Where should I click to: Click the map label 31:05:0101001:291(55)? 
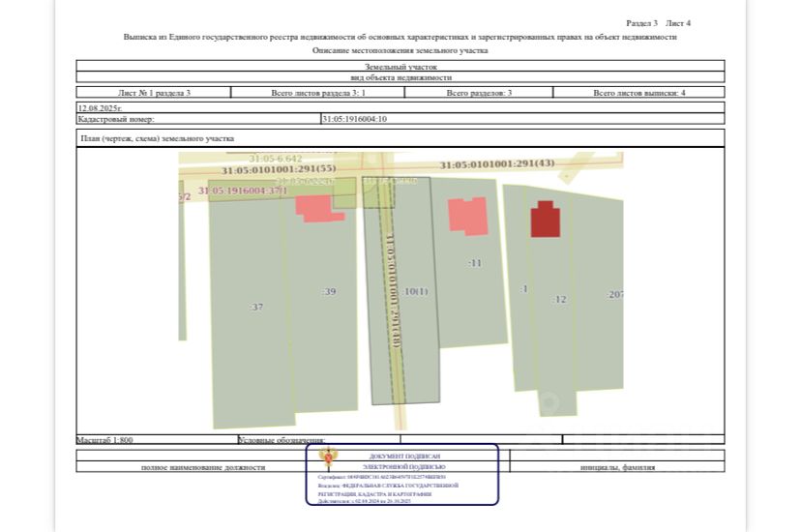pyautogui.click(x=279, y=169)
